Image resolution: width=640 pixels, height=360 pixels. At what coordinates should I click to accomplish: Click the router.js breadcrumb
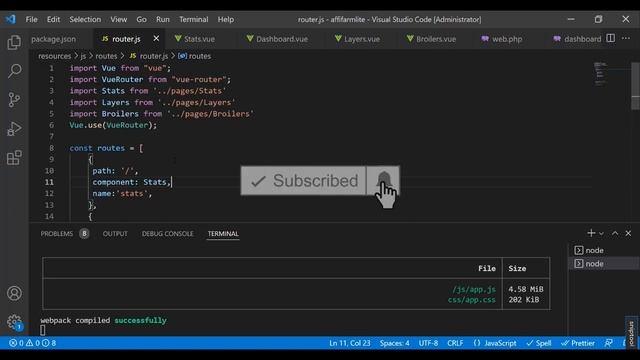149,56
